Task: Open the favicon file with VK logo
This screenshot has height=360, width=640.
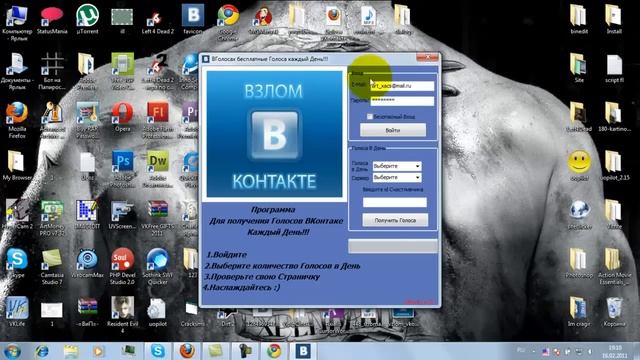Action: coord(193,19)
